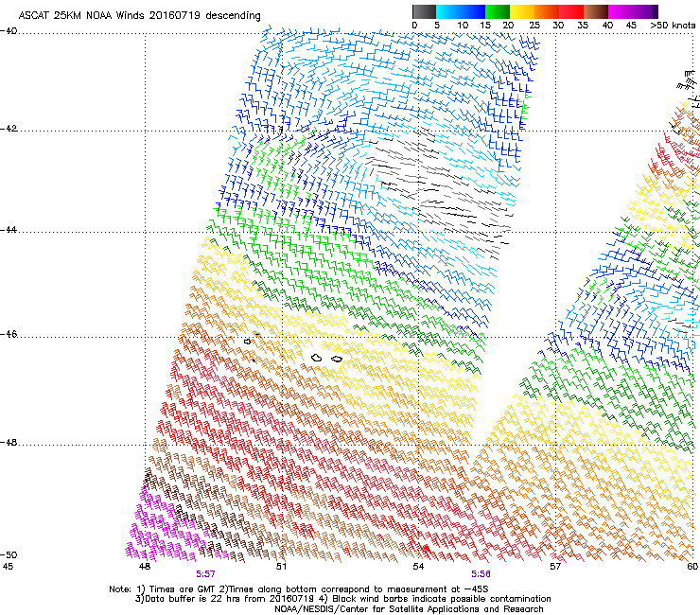
Task: Click the '5:57' swath time label
Action: [205, 574]
